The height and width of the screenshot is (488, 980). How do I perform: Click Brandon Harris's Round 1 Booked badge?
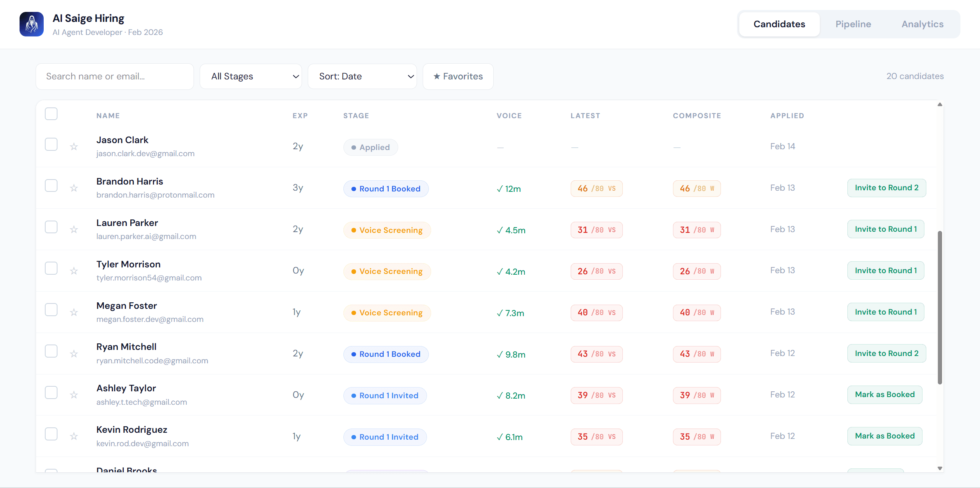coord(386,189)
